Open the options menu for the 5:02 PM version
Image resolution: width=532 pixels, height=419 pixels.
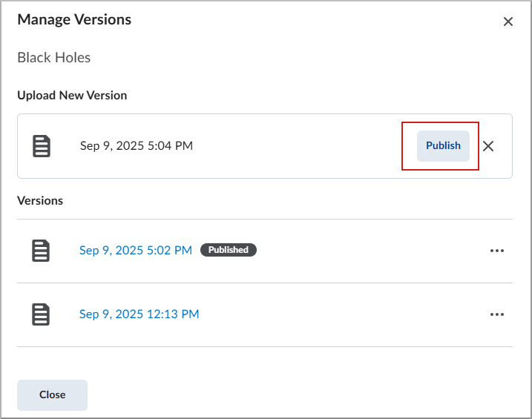click(497, 251)
